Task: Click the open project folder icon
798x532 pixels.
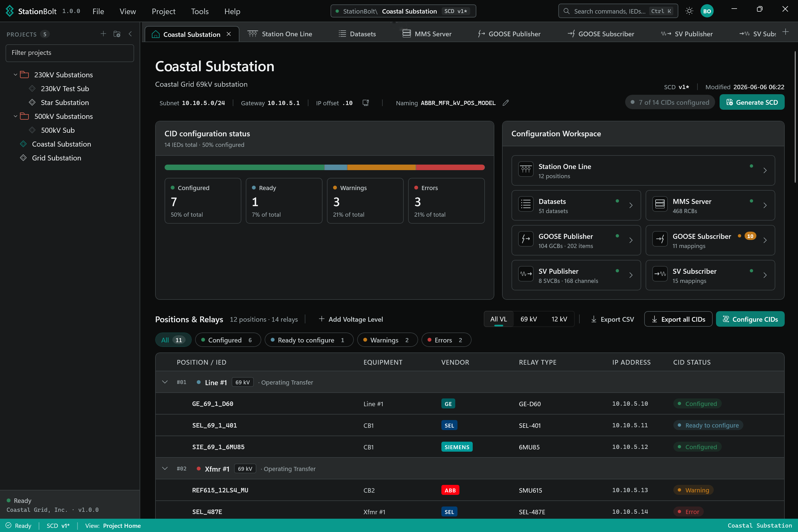Action: [117, 34]
